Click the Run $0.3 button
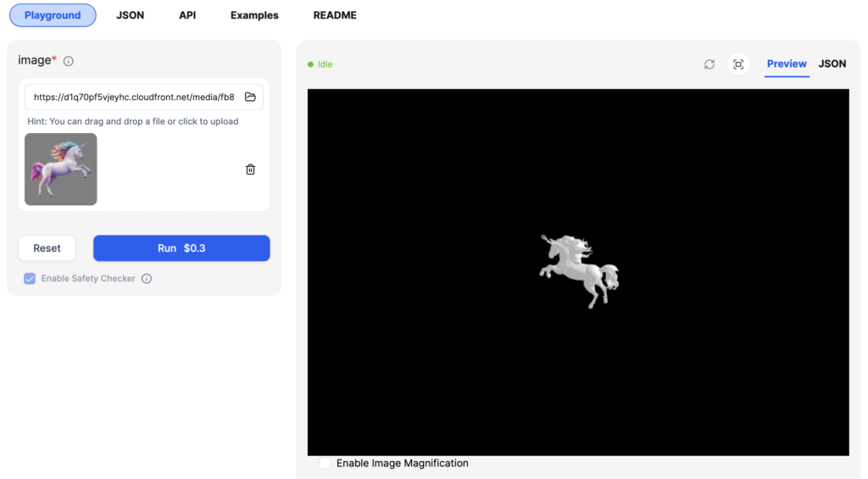Image resolution: width=868 pixels, height=479 pixels. [x=181, y=248]
